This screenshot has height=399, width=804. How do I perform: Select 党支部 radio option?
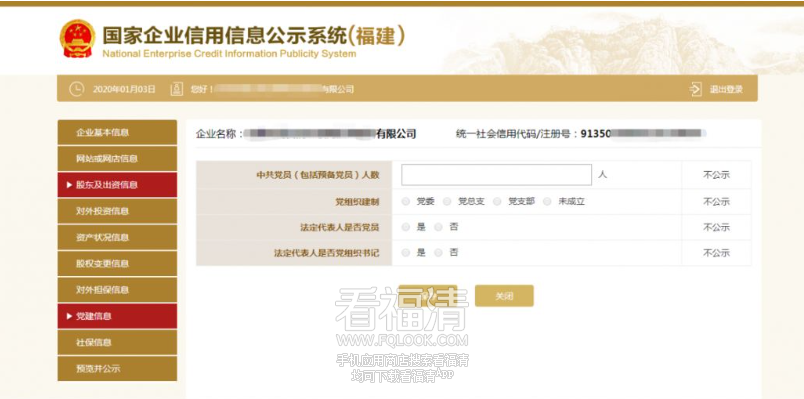pos(497,202)
